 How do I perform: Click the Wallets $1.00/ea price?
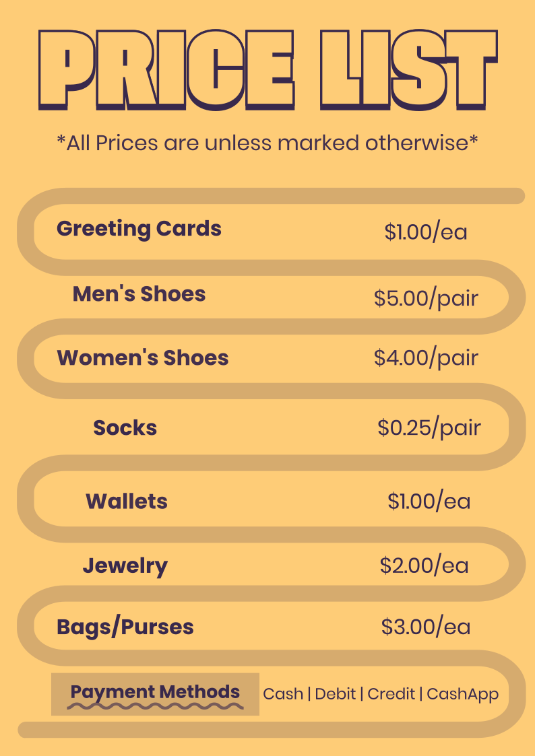tap(429, 502)
